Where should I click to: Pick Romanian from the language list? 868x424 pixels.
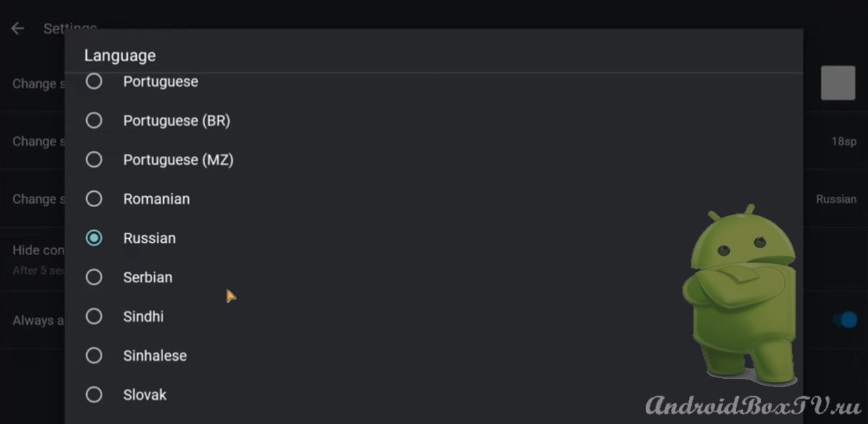click(x=434, y=199)
